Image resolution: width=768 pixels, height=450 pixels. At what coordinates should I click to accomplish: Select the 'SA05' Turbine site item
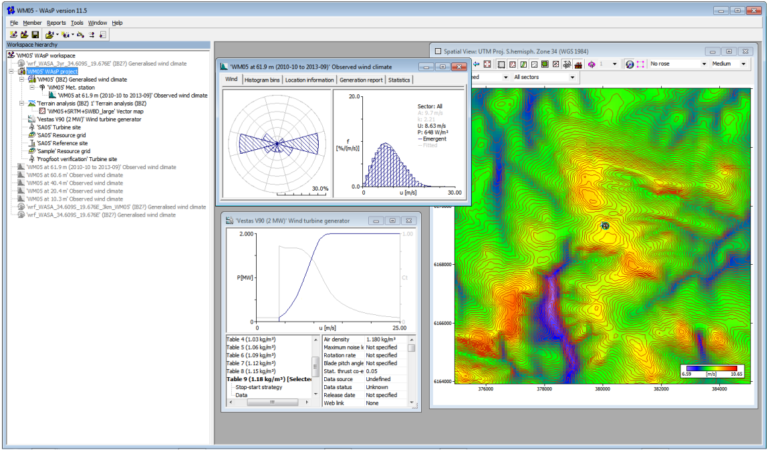pos(58,127)
